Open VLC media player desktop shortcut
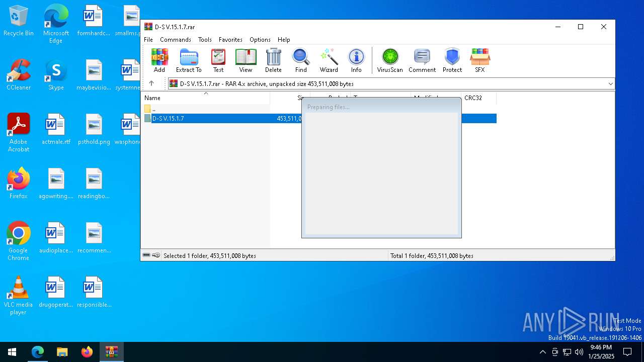 [x=19, y=296]
